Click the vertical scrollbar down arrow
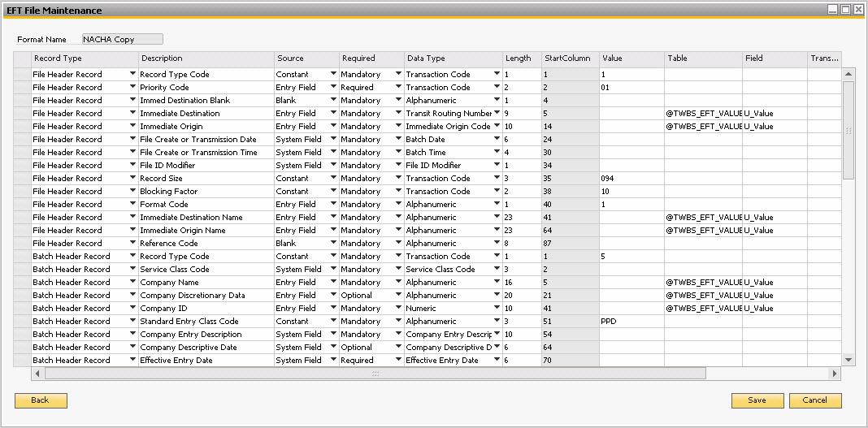This screenshot has width=868, height=428. 848,360
